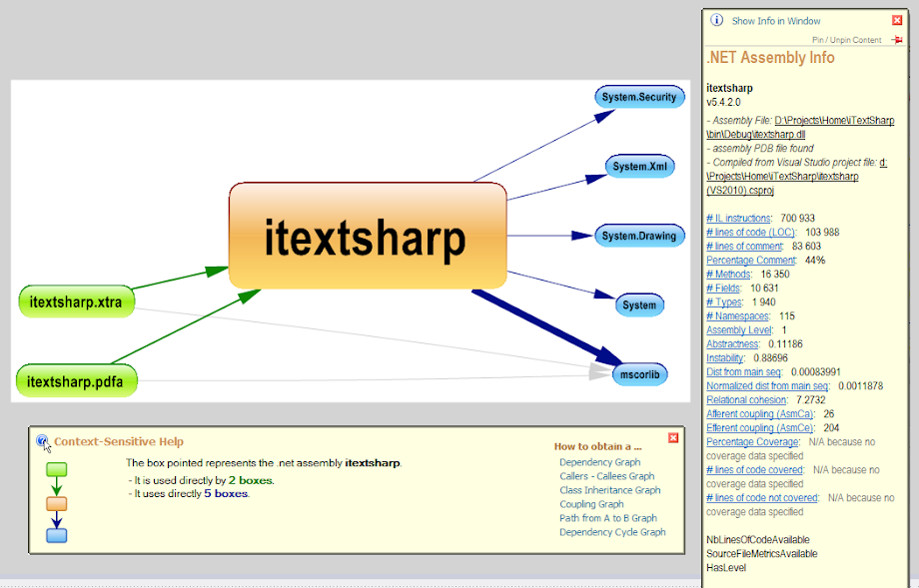Viewport: 919px width, 588px height.
Task: Click the Context-Sensitive Help magnifier icon
Action: [x=43, y=442]
